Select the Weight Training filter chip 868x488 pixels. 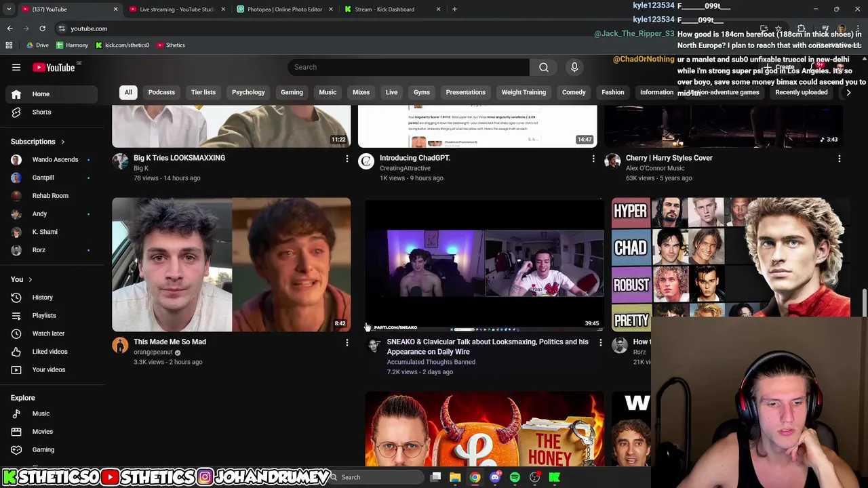(524, 92)
